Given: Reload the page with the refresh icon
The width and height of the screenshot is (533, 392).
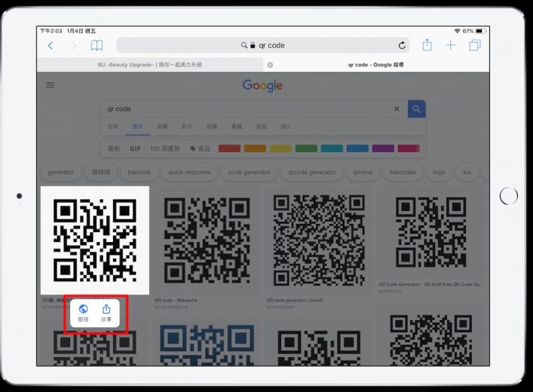Looking at the screenshot, I should (x=401, y=45).
